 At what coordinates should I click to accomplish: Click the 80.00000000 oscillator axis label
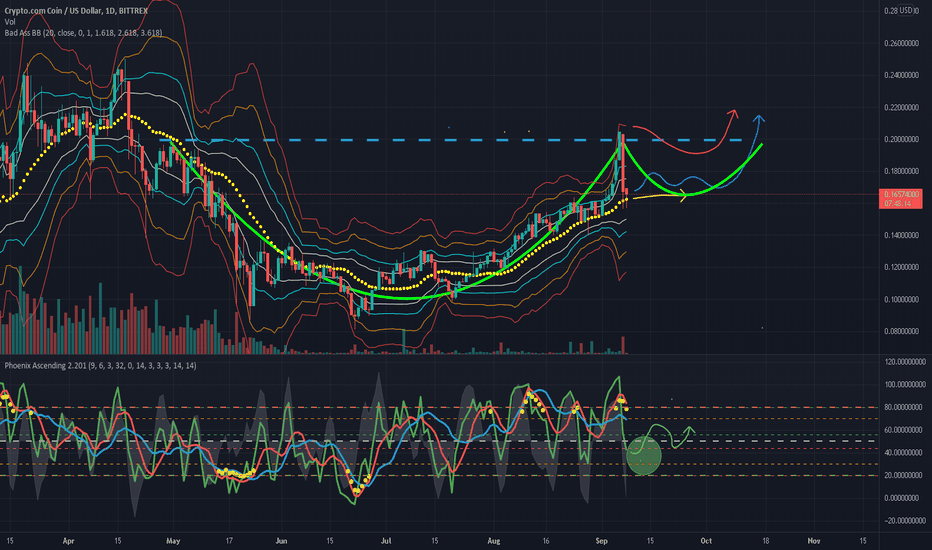905,407
